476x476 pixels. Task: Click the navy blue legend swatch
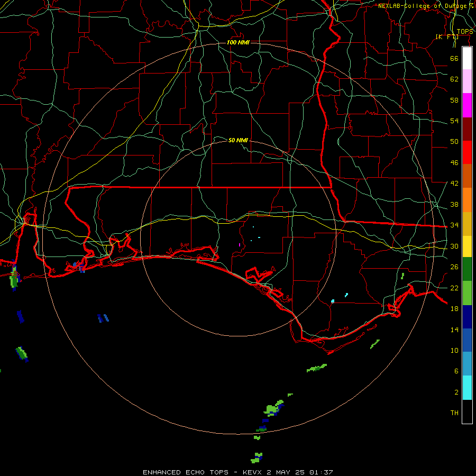(x=467, y=317)
